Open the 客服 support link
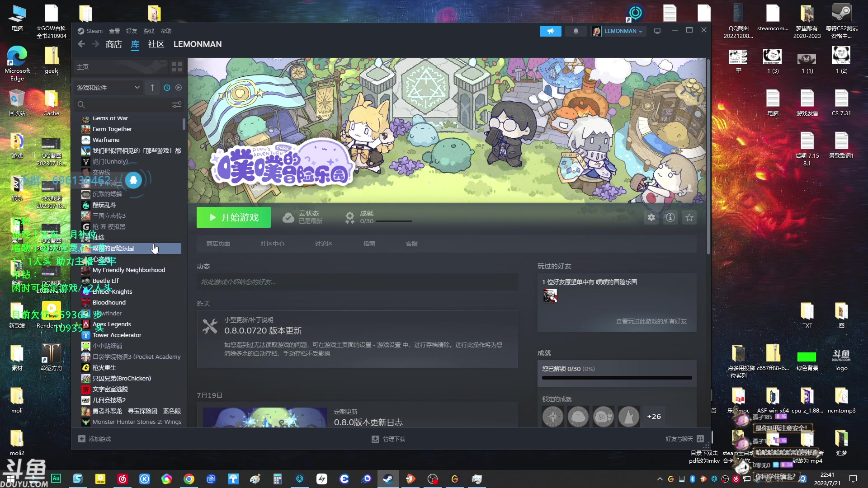 coord(411,244)
